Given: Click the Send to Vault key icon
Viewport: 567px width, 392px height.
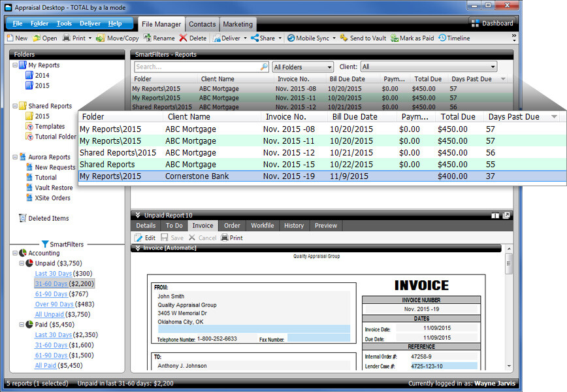Looking at the screenshot, I should 344,38.
